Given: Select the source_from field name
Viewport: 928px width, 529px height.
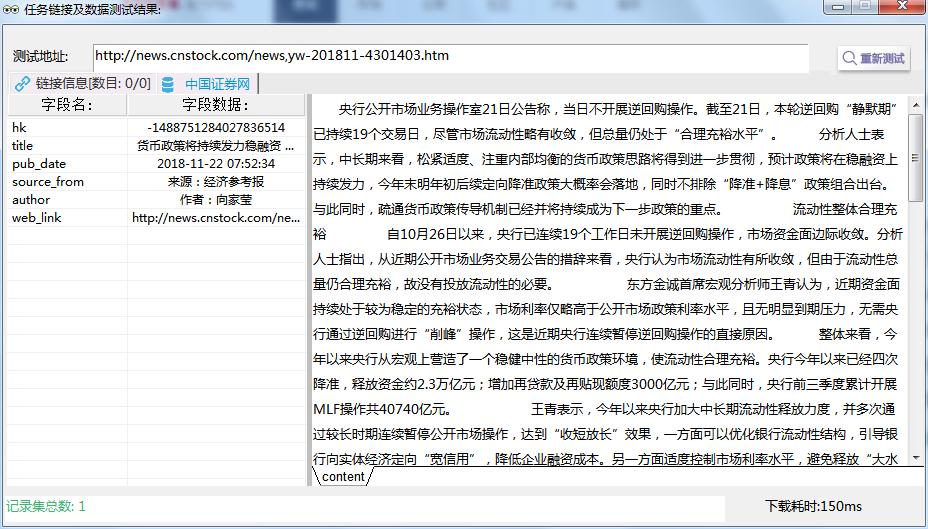Looking at the screenshot, I should [48, 182].
